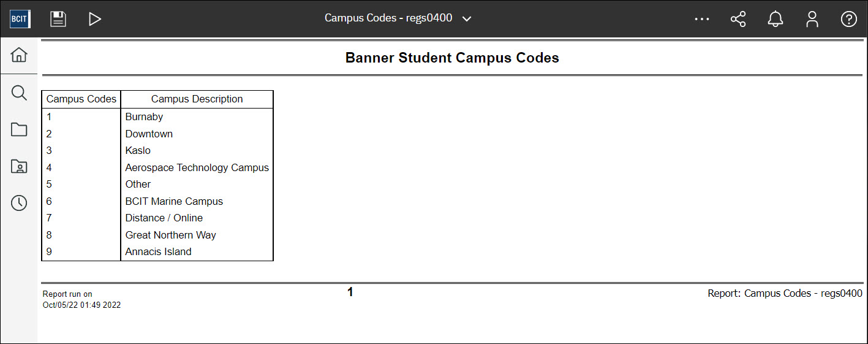Save the report with the floppy disk icon
The width and height of the screenshot is (868, 344).
click(x=58, y=19)
